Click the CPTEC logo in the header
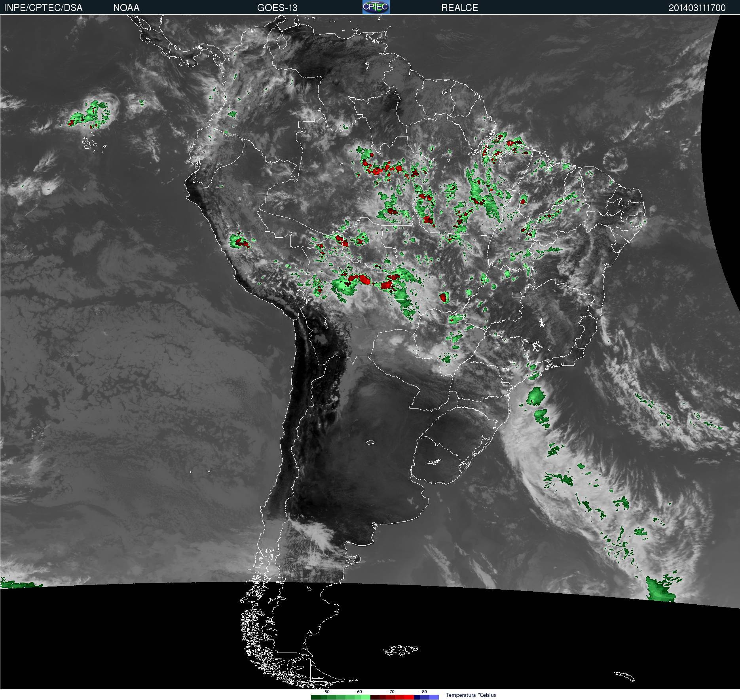Viewport: 740px width, 700px height. tap(376, 7)
